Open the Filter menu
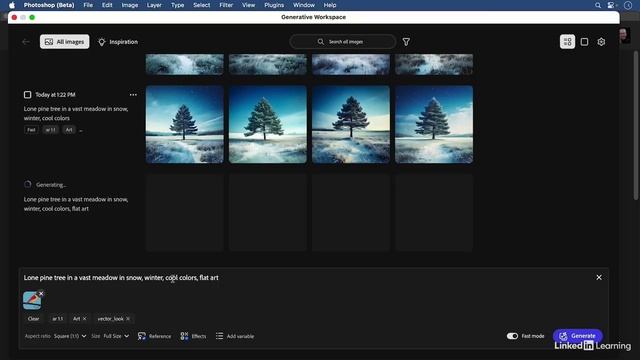640x360 pixels. click(x=226, y=5)
